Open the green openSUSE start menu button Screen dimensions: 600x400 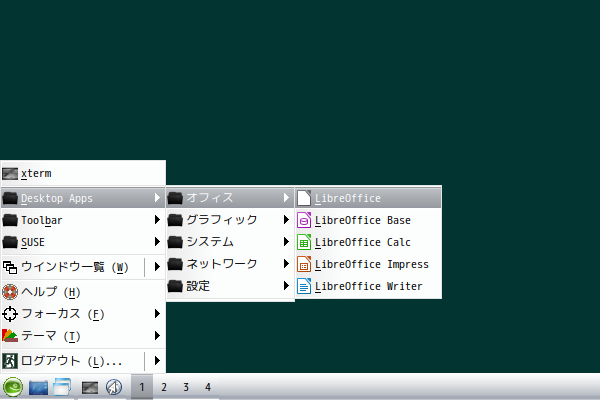click(13, 387)
